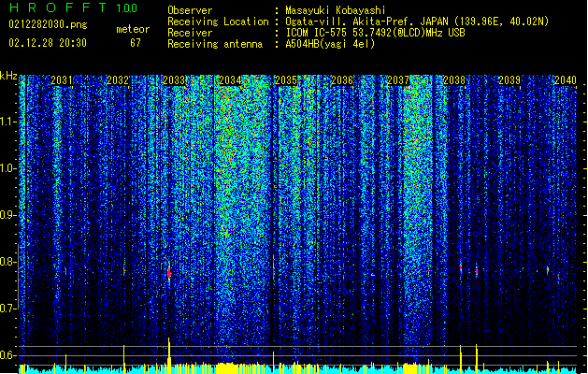The width and height of the screenshot is (588, 374).
Task: Click the kHz axis unit label
Action: pyautogui.click(x=8, y=76)
